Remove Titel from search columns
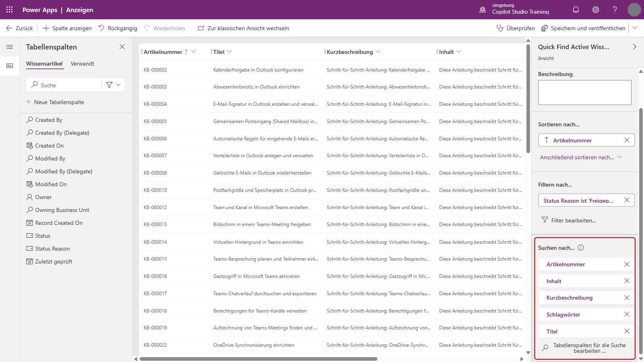The width and height of the screenshot is (644, 362). [x=627, y=331]
